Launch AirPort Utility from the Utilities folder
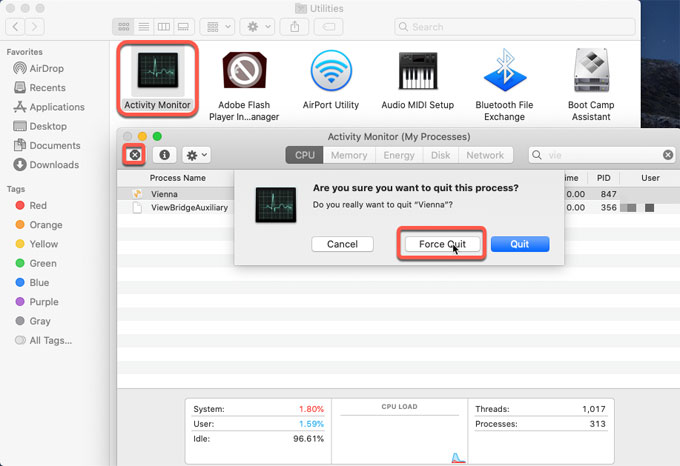This screenshot has height=466, width=680. point(331,72)
